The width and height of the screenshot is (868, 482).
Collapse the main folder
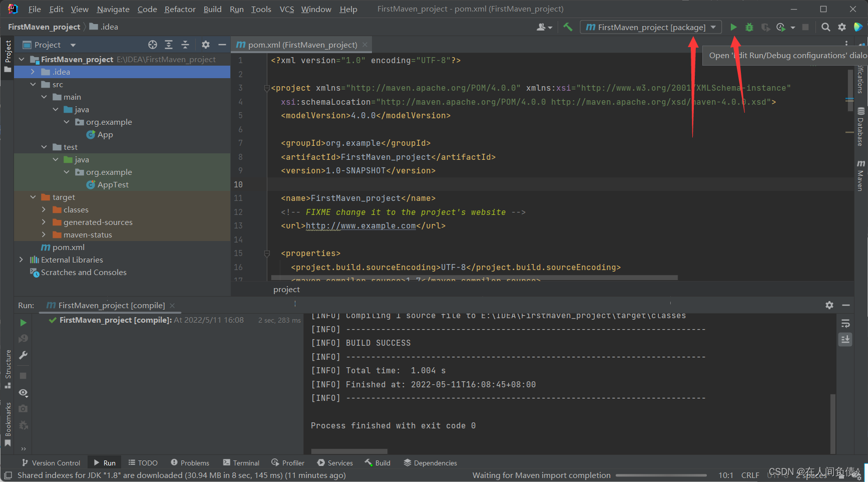44,97
